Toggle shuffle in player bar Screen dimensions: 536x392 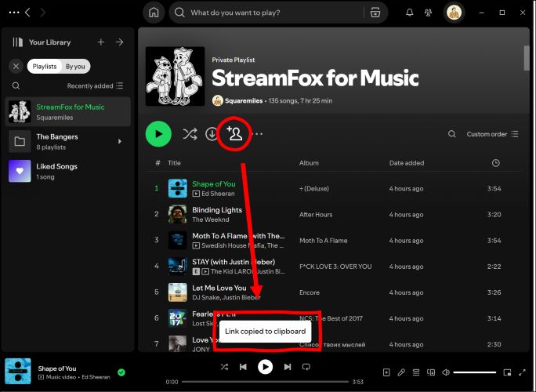(x=224, y=367)
